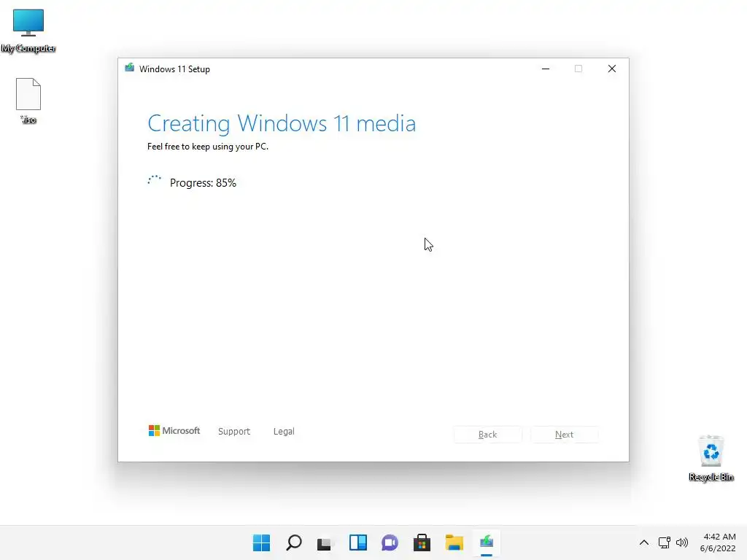747x560 pixels.
Task: Click the 'Creating Windows 11 media' heading
Action: [x=282, y=123]
